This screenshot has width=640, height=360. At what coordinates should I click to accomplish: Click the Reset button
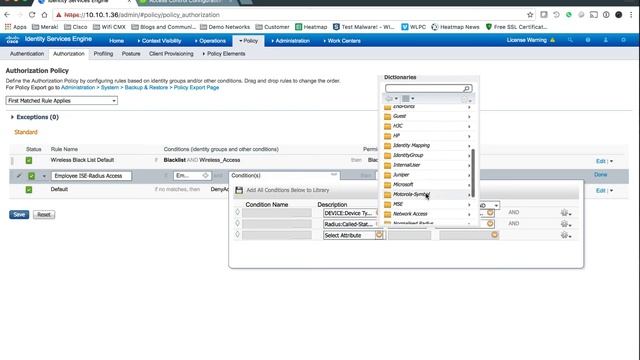click(44, 215)
